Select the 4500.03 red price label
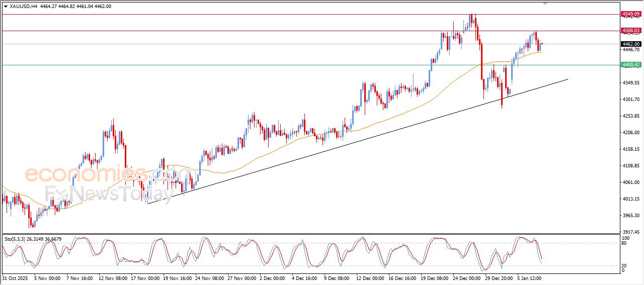Image resolution: width=644 pixels, height=285 pixels. pyautogui.click(x=630, y=31)
